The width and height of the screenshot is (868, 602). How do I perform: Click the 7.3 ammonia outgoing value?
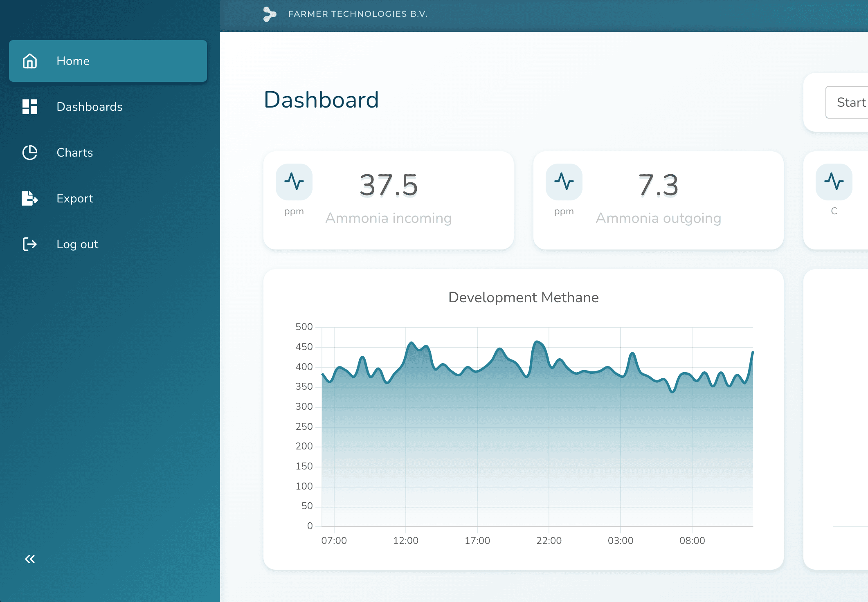tap(659, 185)
